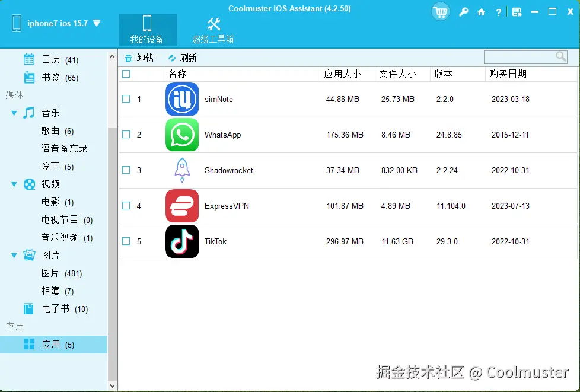Go to the home icon
Image resolution: width=580 pixels, height=392 pixels.
(x=481, y=12)
